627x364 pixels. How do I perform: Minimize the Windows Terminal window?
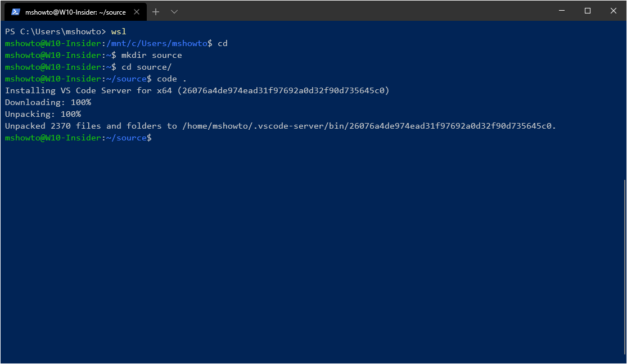pyautogui.click(x=562, y=11)
